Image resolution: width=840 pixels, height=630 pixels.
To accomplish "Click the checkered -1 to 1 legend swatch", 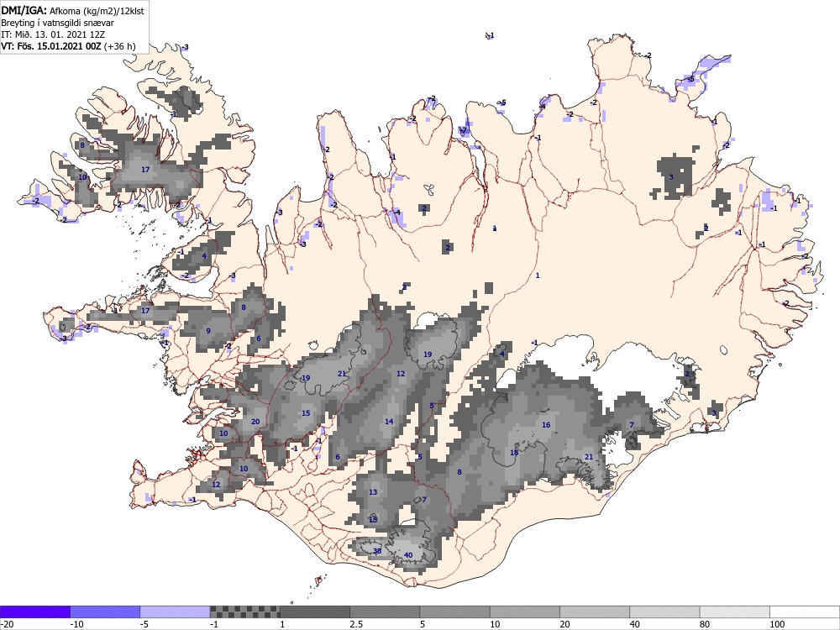I will click(x=244, y=612).
